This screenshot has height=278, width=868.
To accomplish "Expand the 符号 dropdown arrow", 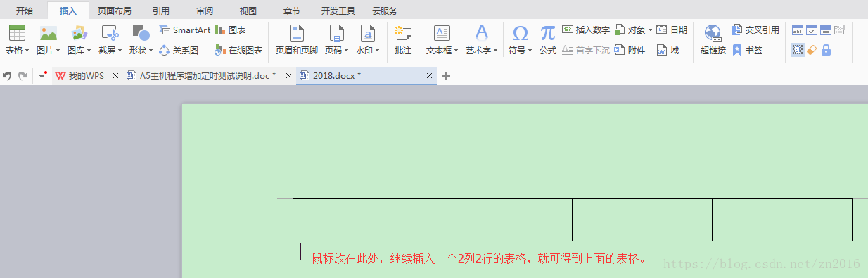I will tap(530, 51).
